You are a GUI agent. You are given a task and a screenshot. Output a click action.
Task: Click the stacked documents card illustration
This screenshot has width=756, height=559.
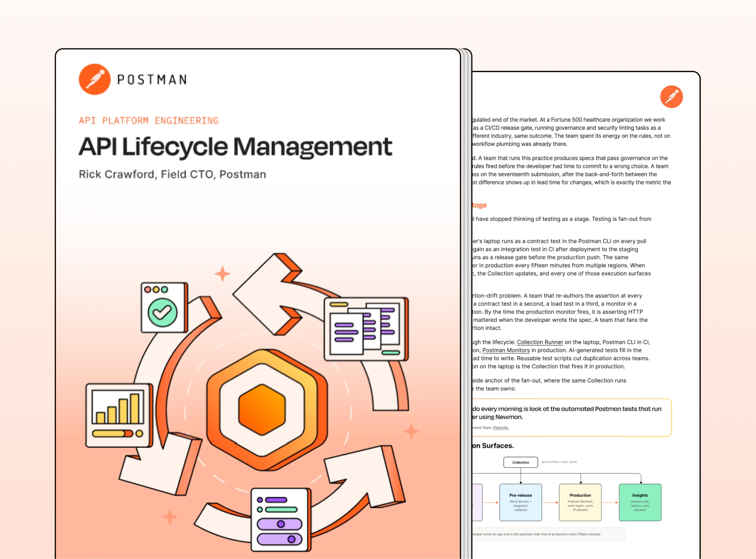(x=366, y=329)
